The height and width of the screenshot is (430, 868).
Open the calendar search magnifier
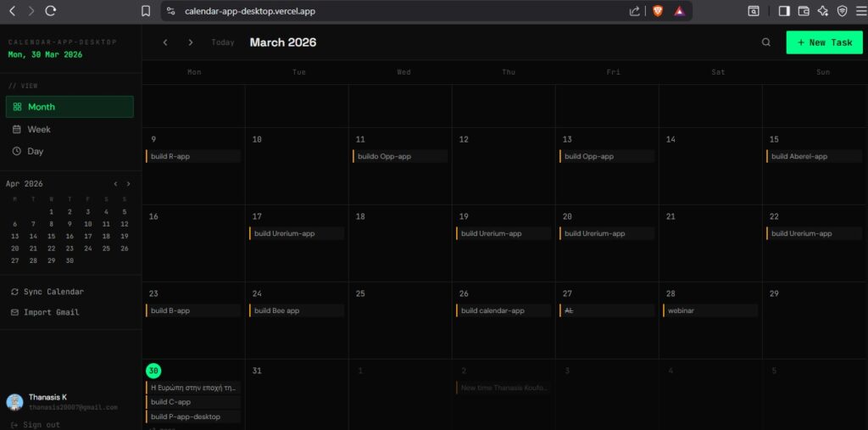coord(766,42)
